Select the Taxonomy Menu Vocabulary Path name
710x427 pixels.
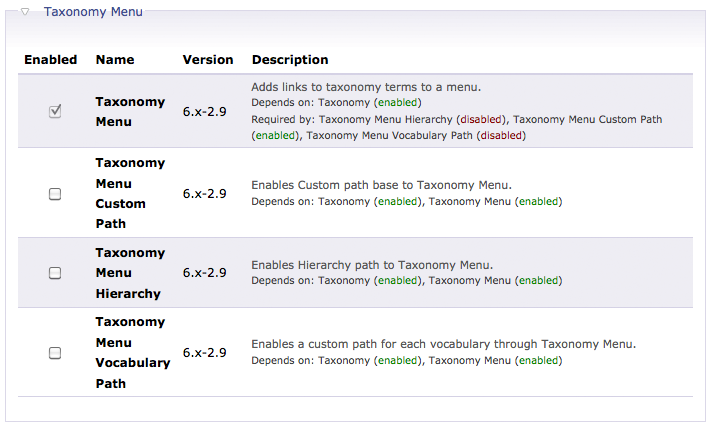[x=132, y=352]
